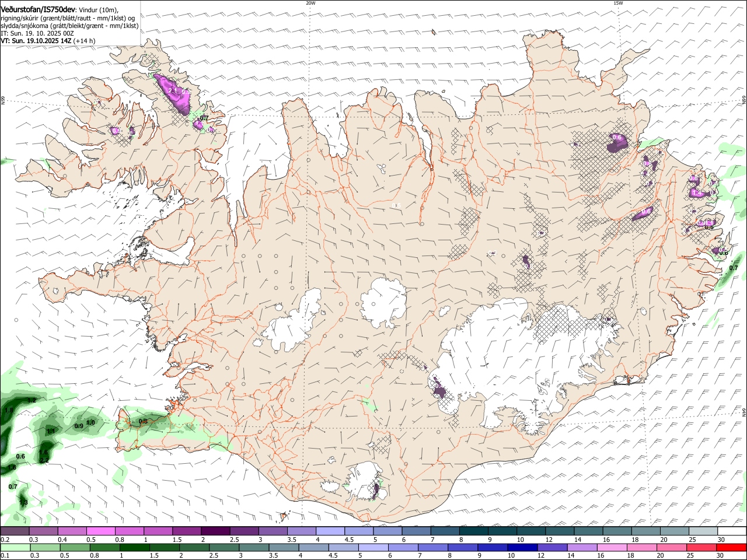Viewport: 747px width, 560px height.
Task: Pick upper legend swatch between 8 and 9
Action: 473,531
